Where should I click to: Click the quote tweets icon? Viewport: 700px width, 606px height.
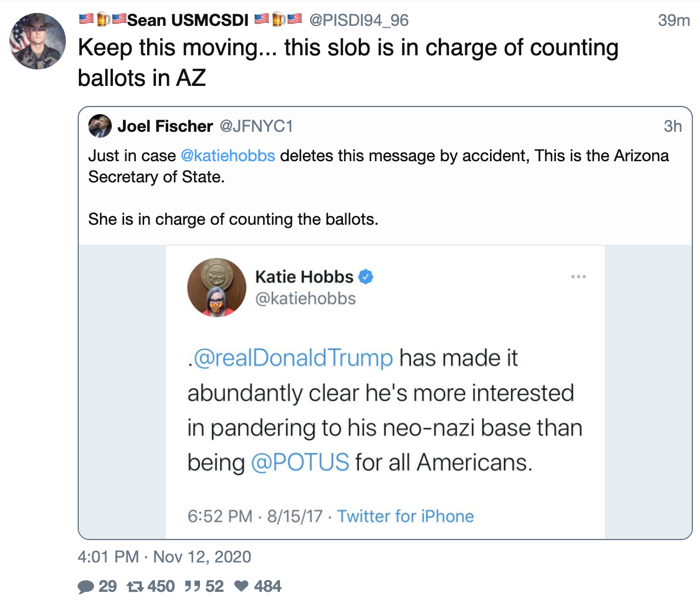(192, 587)
